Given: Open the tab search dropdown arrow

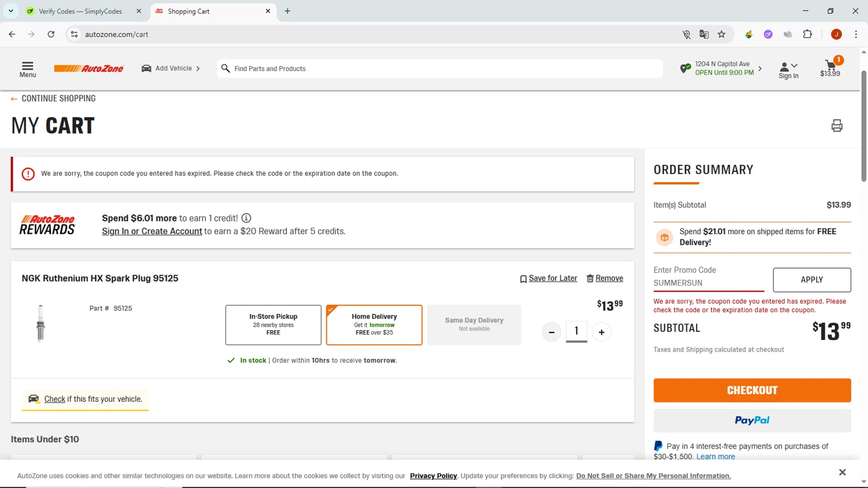Looking at the screenshot, I should [10, 11].
